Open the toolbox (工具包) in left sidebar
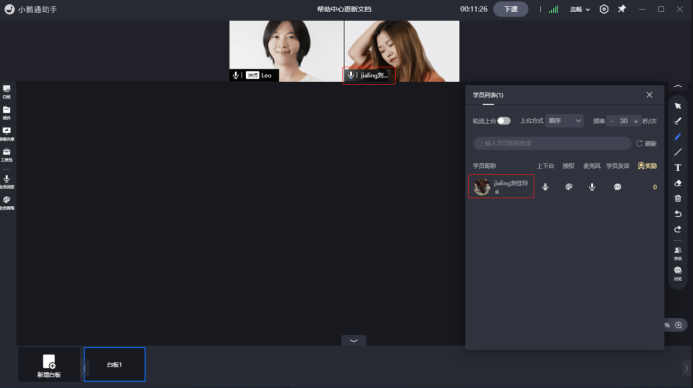 [7, 155]
